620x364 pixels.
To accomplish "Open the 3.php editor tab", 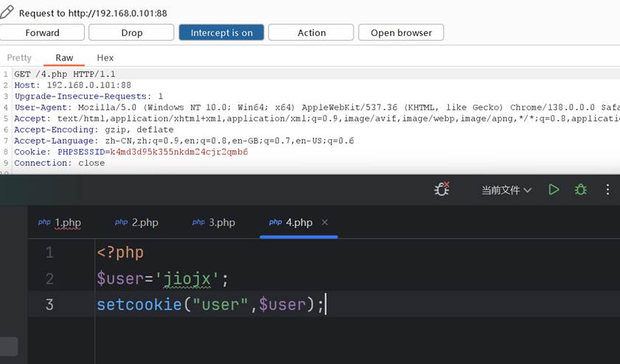I will 214,223.
